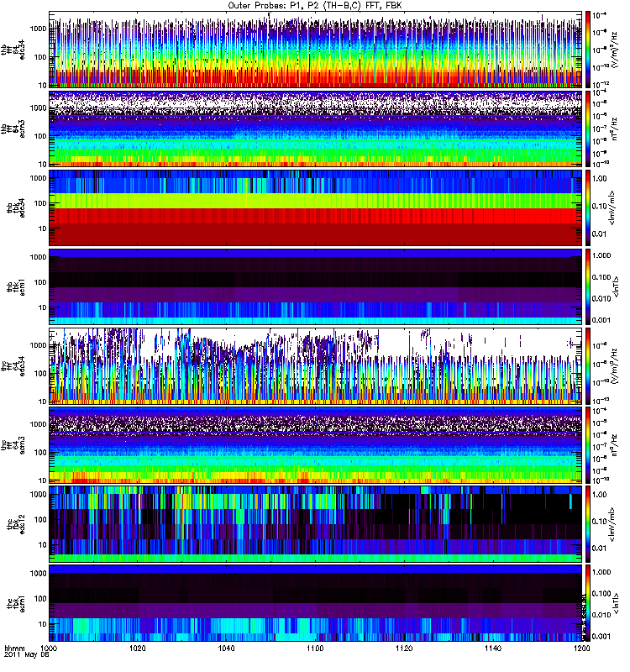
Task: Click the color bar beside the top panel
Action: pyautogui.click(x=589, y=50)
